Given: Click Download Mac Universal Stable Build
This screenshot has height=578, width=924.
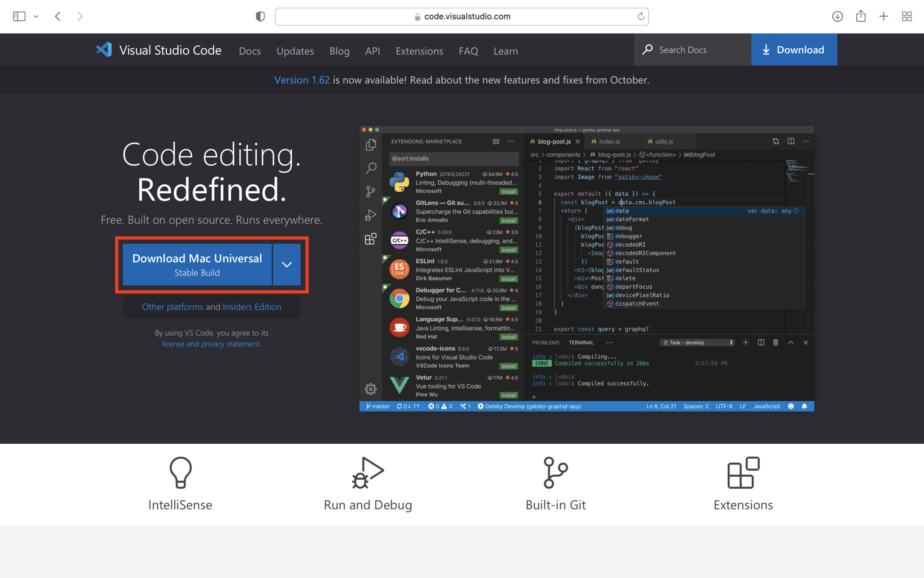Looking at the screenshot, I should click(197, 264).
